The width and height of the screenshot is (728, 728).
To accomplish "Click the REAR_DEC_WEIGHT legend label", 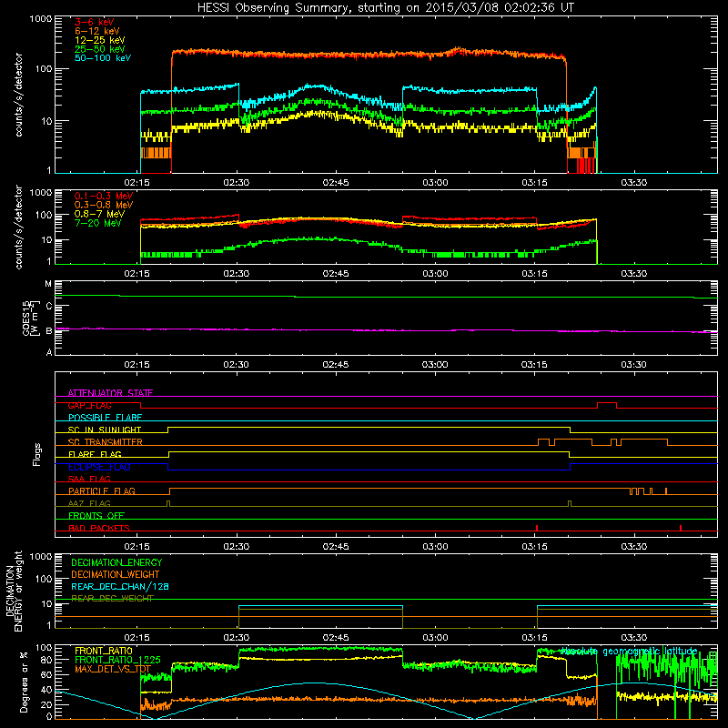I will pos(112,599).
